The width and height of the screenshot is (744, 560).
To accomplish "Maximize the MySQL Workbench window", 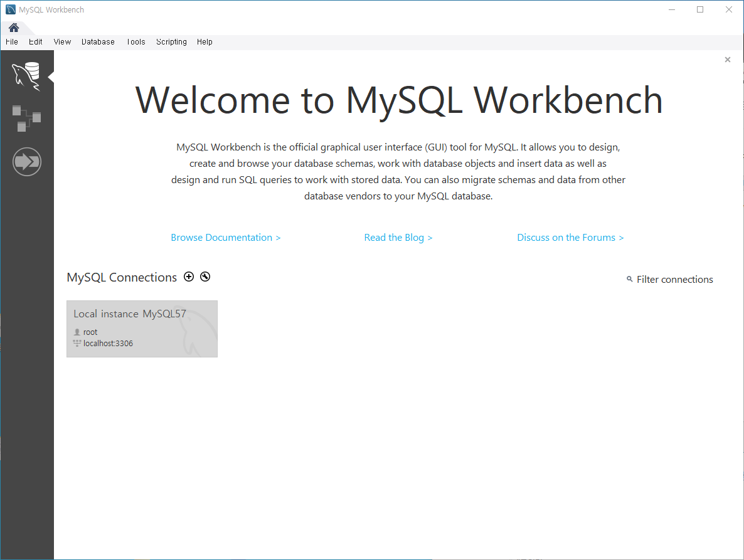I will 700,9.
